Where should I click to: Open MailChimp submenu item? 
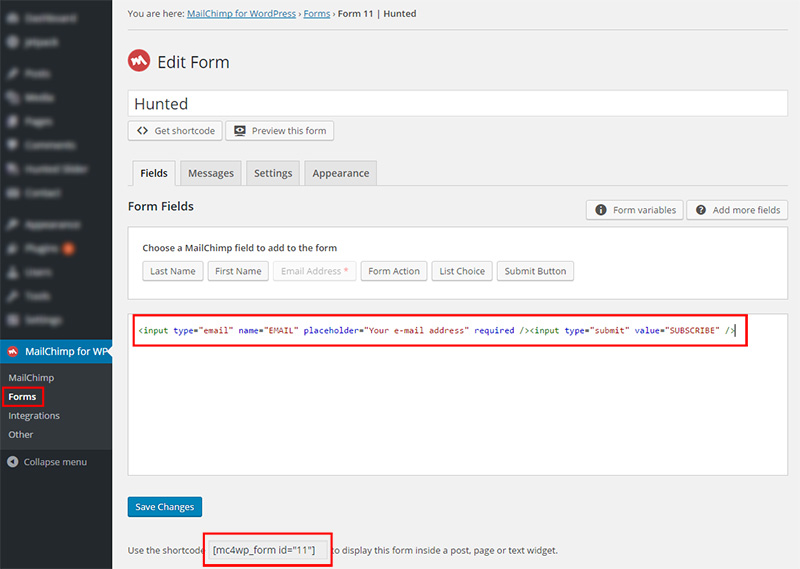click(x=31, y=378)
